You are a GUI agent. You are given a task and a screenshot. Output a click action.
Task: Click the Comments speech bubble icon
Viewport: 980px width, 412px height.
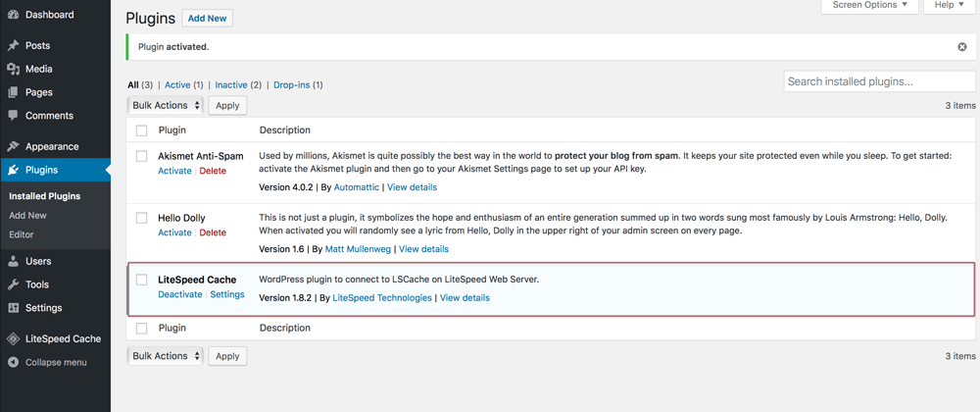[13, 116]
